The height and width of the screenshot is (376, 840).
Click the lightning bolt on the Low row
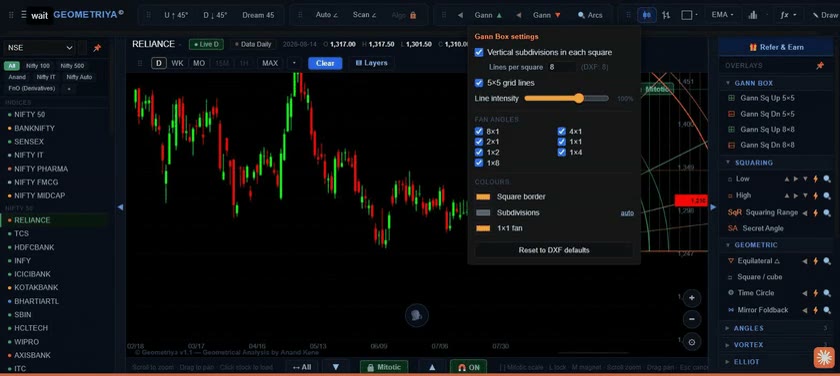(816, 179)
